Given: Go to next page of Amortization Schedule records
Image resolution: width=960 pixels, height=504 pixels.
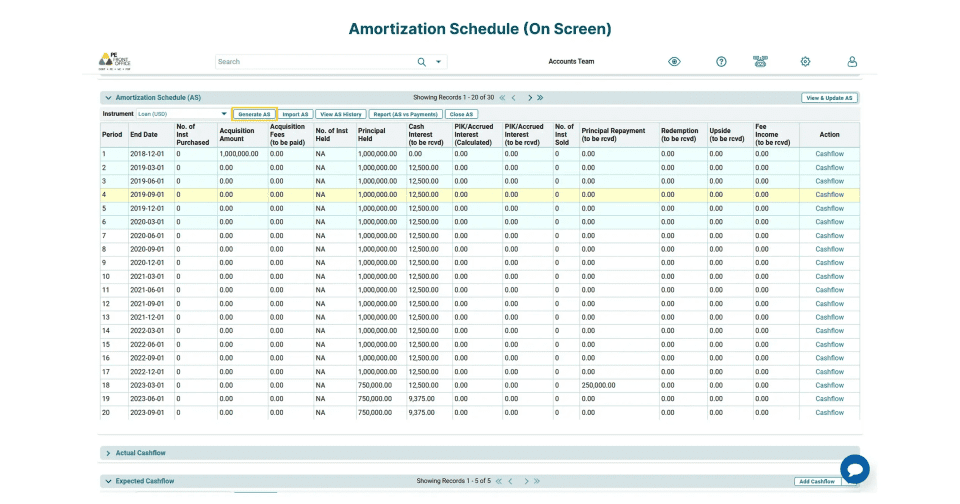Looking at the screenshot, I should click(x=530, y=97).
